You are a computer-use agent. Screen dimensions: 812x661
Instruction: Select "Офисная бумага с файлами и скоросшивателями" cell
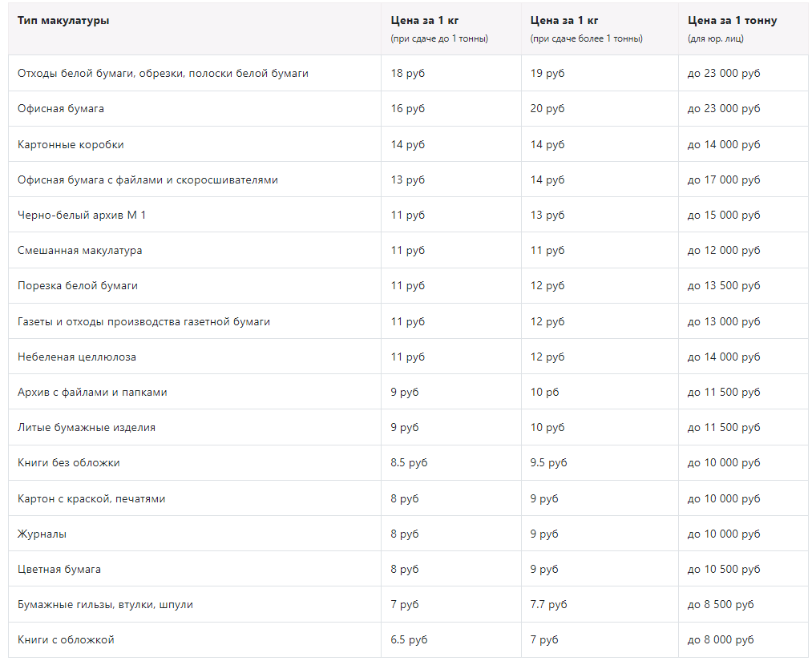click(147, 179)
